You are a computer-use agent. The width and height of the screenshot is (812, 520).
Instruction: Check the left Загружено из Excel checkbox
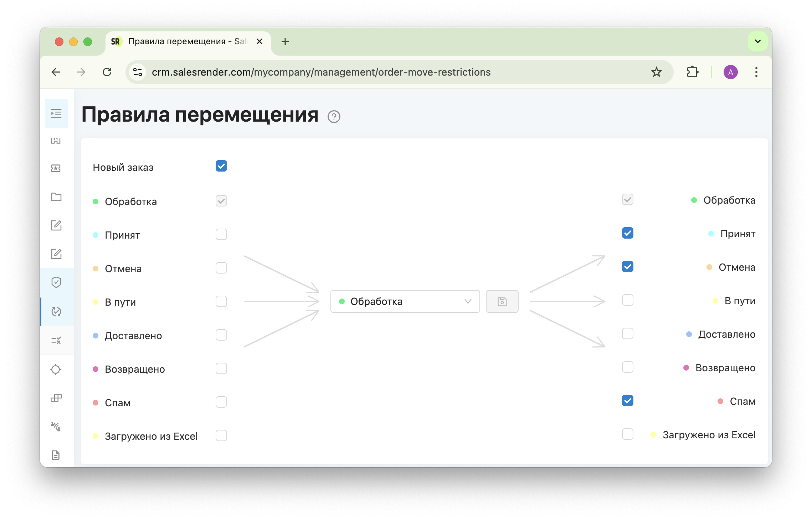click(x=221, y=435)
